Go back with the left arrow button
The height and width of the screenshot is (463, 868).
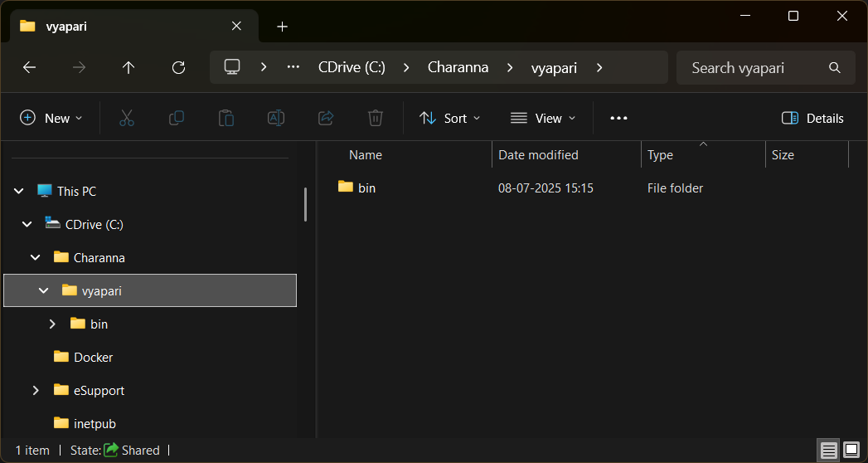pos(29,67)
